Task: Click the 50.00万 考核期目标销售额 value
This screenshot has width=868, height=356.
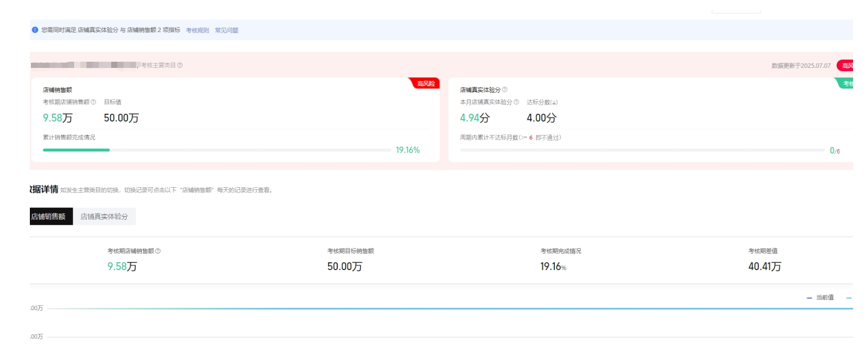Action: tap(344, 266)
